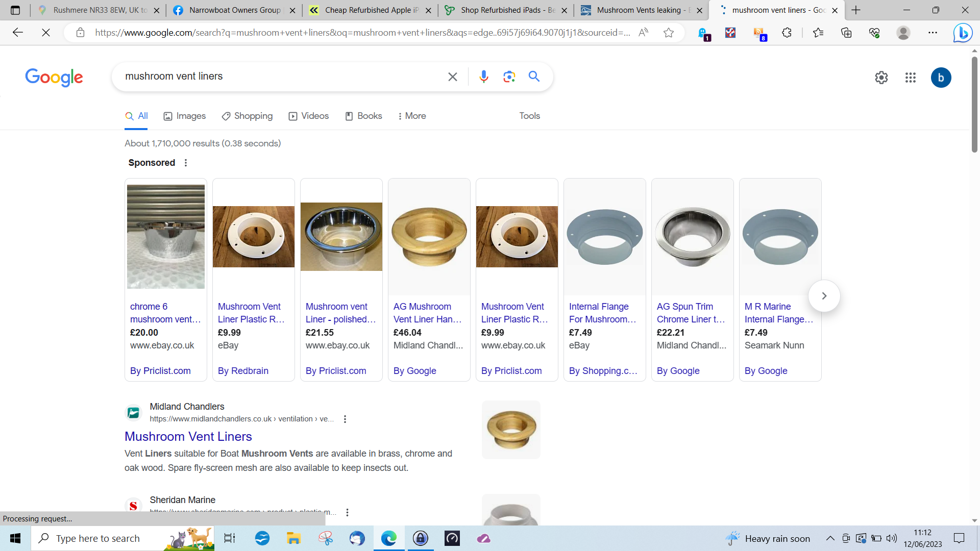Open Heavy rain soon weather widget
The width and height of the screenshot is (980, 551).
tap(768, 538)
